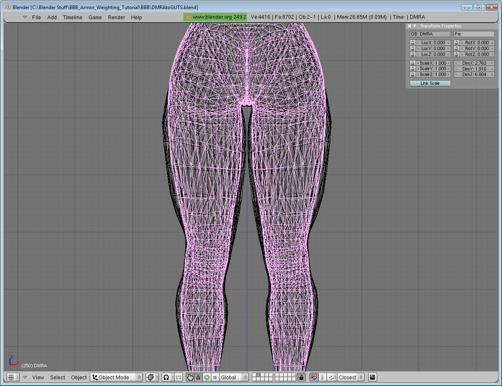
Task: Click the RotZ value field
Action: [477, 54]
